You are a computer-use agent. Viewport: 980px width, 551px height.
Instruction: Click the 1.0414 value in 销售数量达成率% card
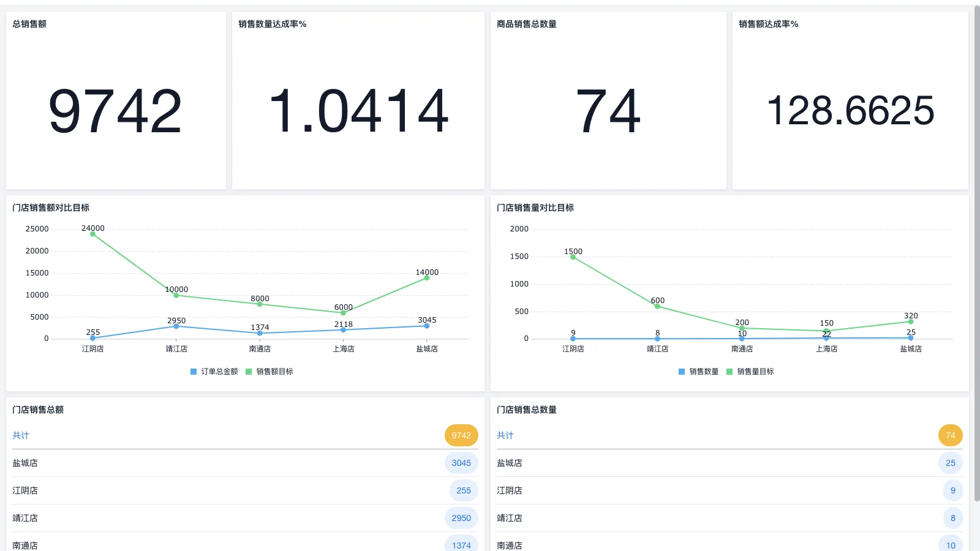[358, 111]
